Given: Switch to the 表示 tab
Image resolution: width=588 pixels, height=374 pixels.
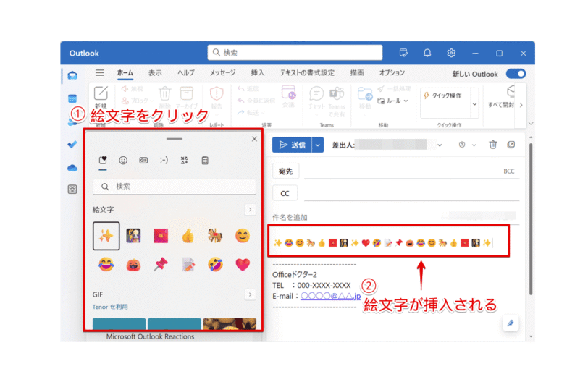Looking at the screenshot, I should click(x=155, y=72).
